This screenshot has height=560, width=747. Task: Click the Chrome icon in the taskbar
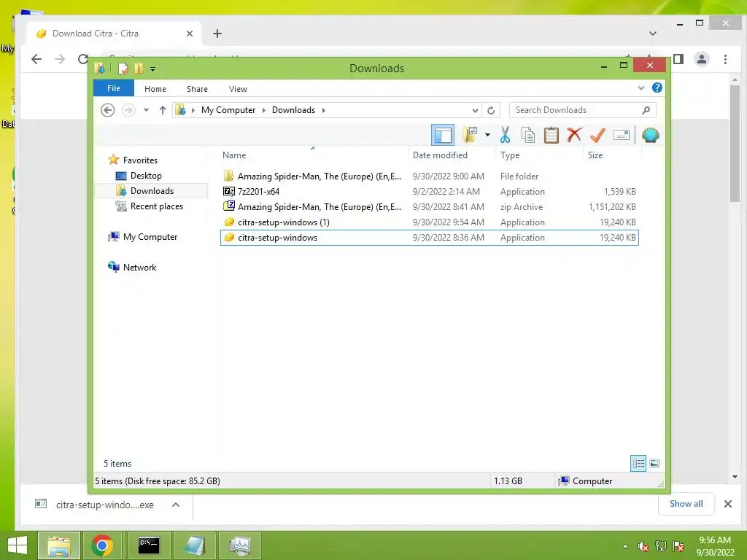coord(102,545)
